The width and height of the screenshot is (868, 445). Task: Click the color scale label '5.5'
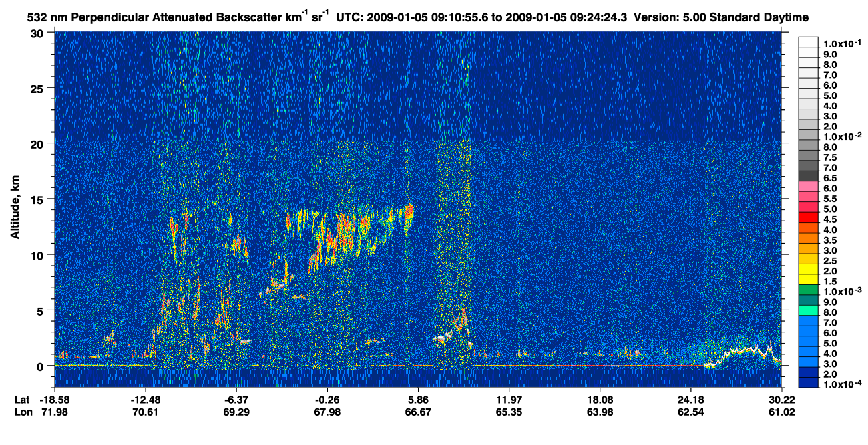[x=830, y=199]
